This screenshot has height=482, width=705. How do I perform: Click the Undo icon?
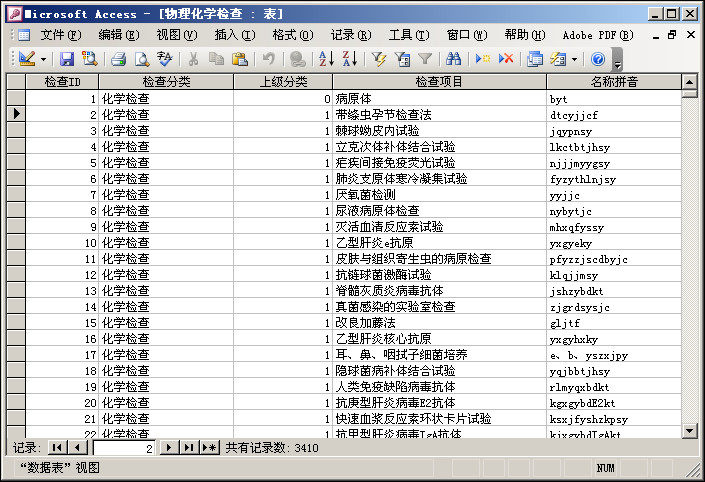pyautogui.click(x=269, y=59)
